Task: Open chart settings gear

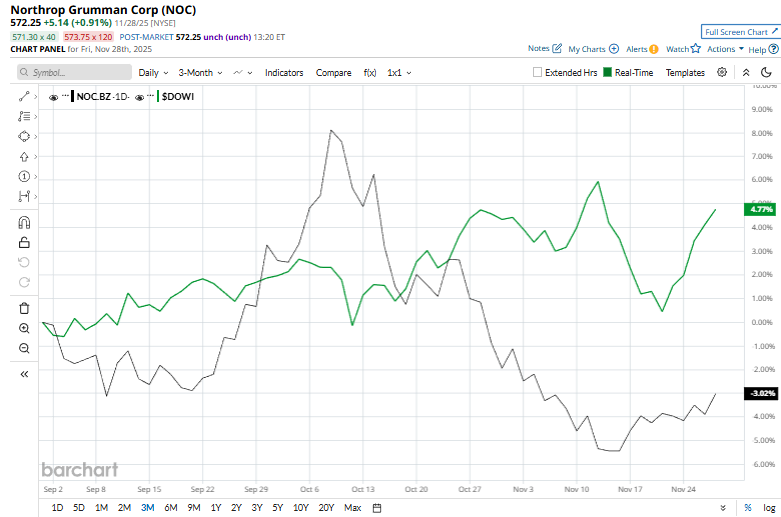Action: [722, 72]
